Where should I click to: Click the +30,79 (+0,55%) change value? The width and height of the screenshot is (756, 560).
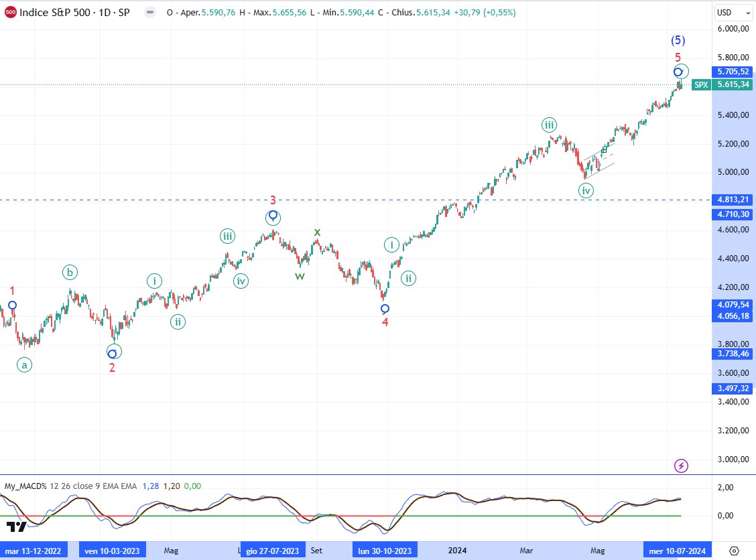click(485, 13)
